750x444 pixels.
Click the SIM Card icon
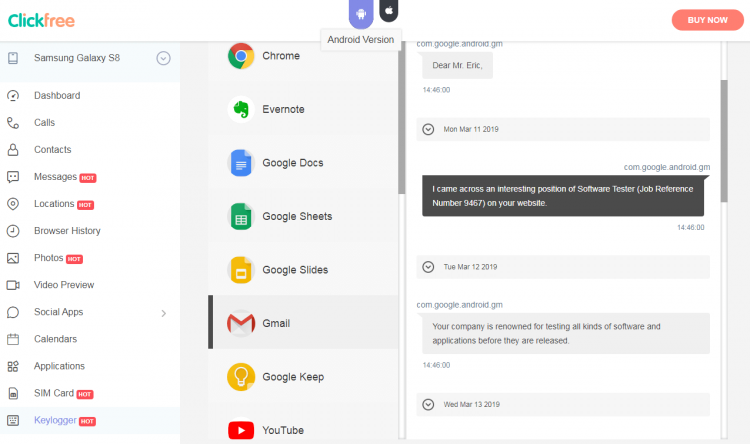(13, 393)
